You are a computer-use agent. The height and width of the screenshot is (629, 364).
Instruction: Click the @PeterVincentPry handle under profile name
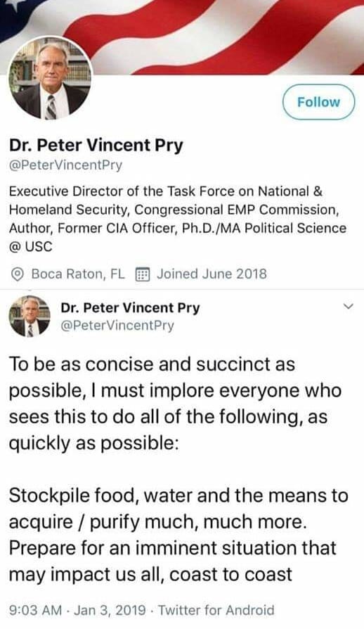[65, 165]
